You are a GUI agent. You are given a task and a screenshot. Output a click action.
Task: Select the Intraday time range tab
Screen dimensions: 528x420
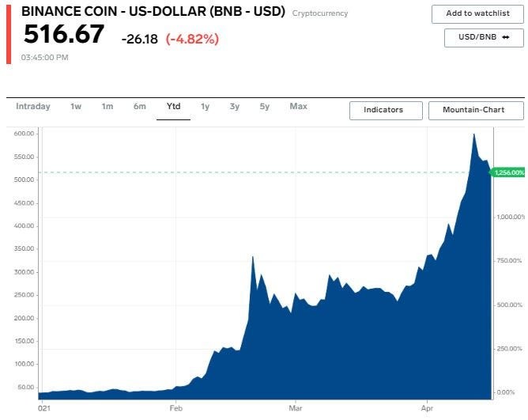32,107
